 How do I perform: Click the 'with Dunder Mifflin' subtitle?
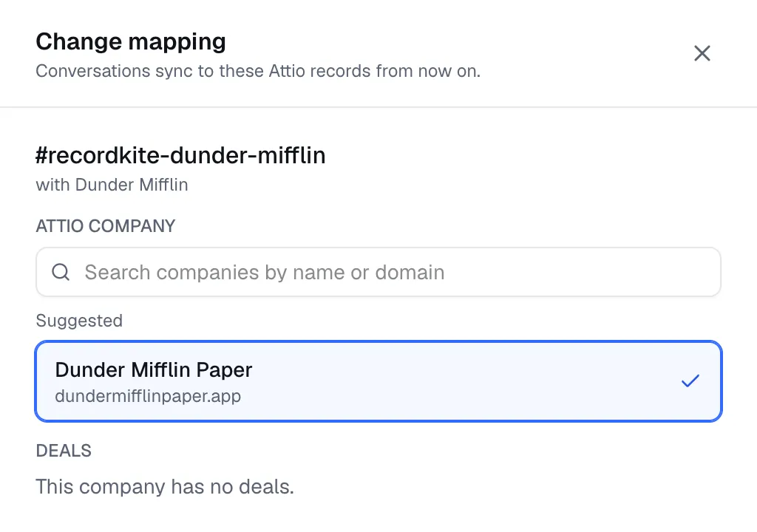[x=112, y=185]
